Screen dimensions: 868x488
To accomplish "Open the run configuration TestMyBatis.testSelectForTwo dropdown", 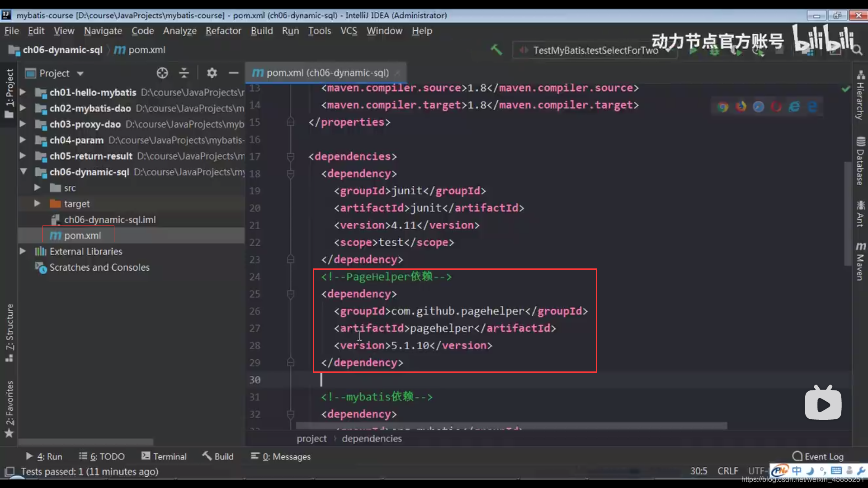I will (594, 50).
